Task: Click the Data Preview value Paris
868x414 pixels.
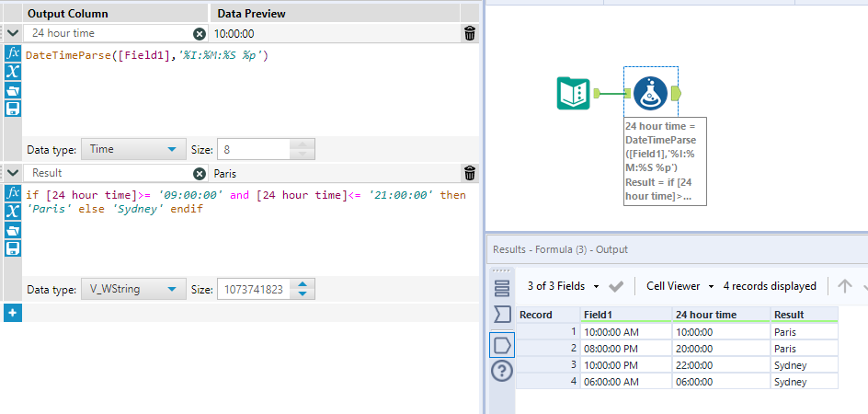Action: pos(224,174)
